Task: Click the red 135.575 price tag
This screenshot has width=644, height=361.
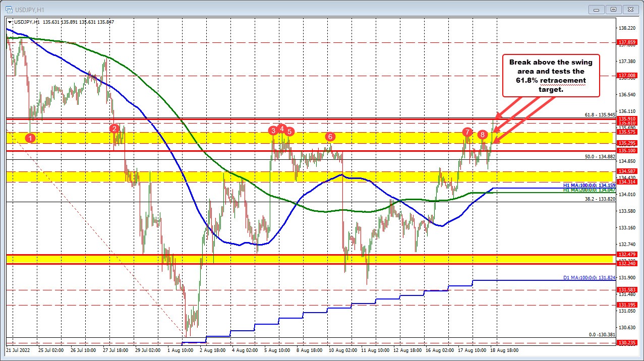Action: coord(627,132)
